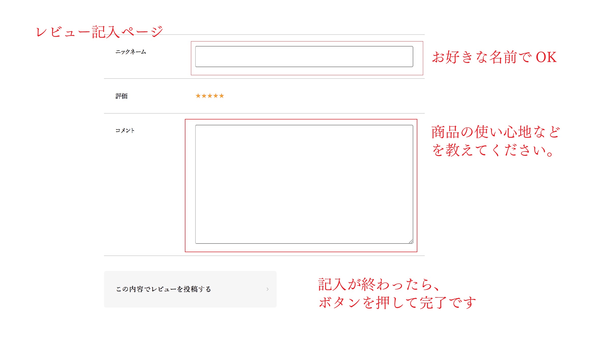
Task: Click inside the コメント text area
Action: 304,184
